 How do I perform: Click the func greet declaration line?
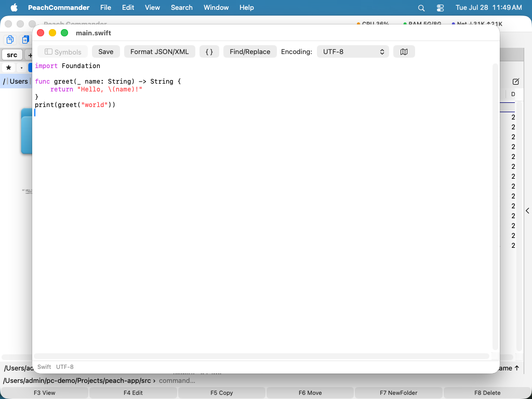108,82
